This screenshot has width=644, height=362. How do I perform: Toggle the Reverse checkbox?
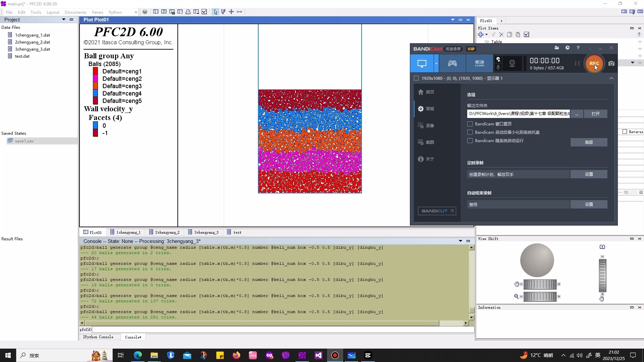pos(625,132)
